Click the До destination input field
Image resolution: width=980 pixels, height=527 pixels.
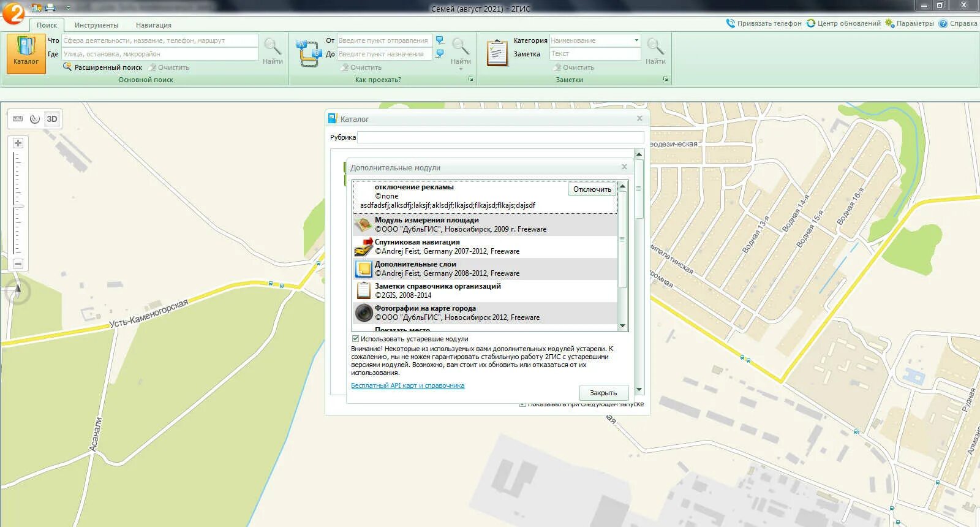(385, 54)
